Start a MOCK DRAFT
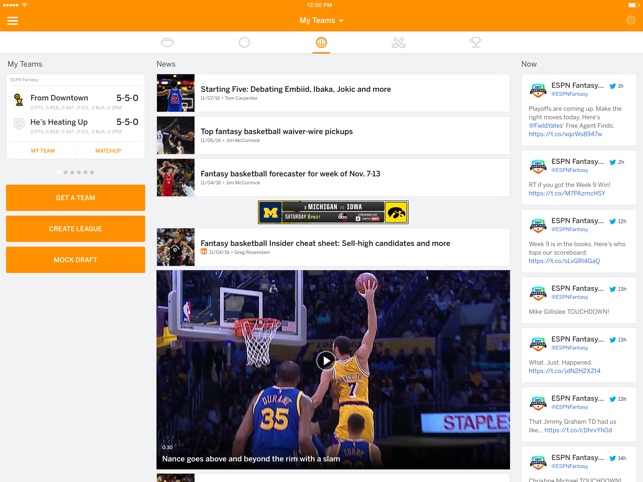 [x=75, y=260]
